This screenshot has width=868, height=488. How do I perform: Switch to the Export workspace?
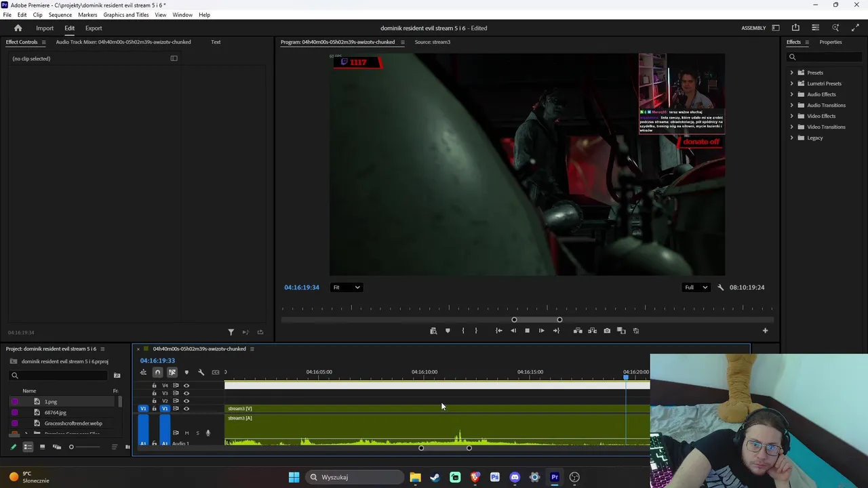[94, 28]
